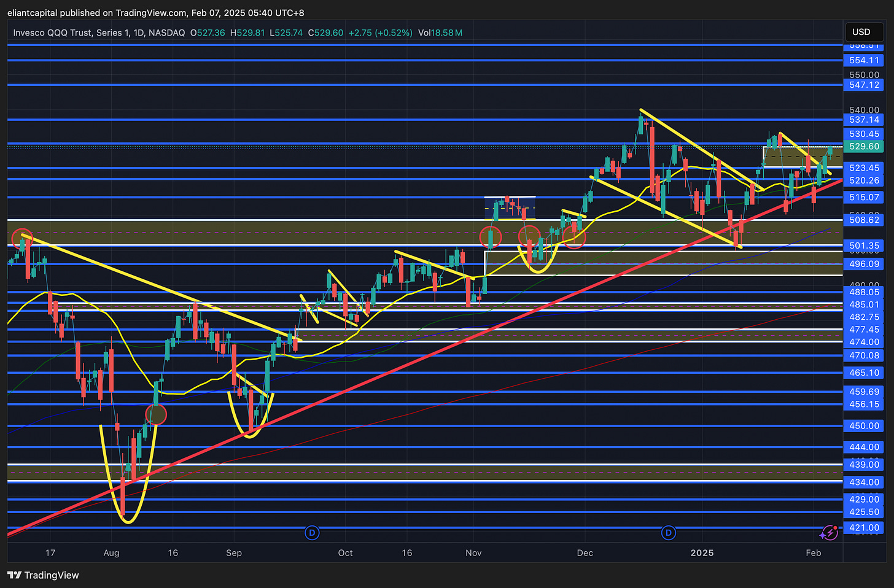
Task: Select the 508.62 price level label
Action: [x=865, y=220]
